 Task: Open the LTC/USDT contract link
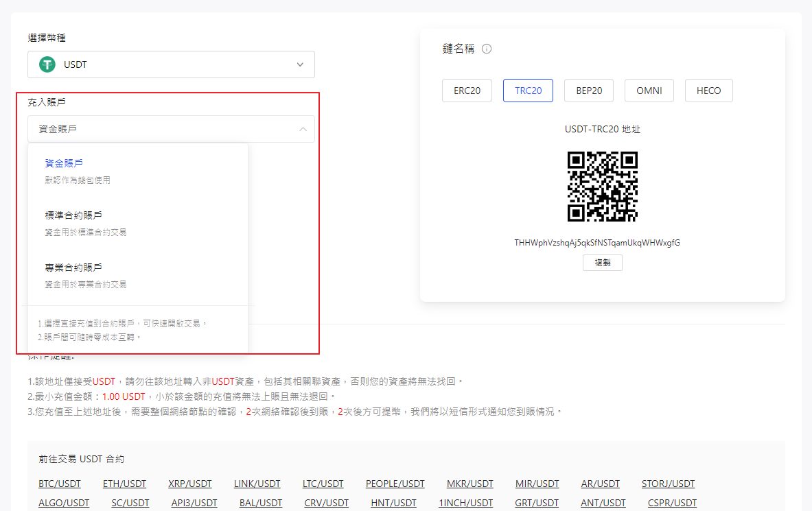coord(323,484)
